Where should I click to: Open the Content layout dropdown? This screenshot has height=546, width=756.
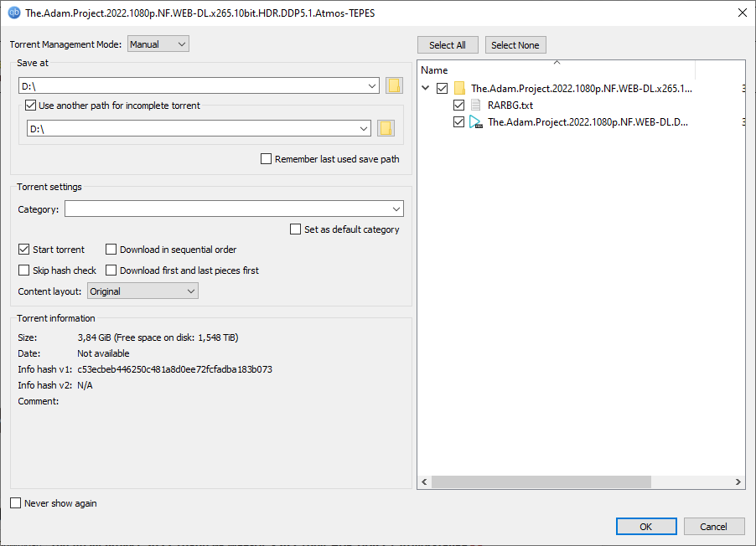(x=142, y=291)
